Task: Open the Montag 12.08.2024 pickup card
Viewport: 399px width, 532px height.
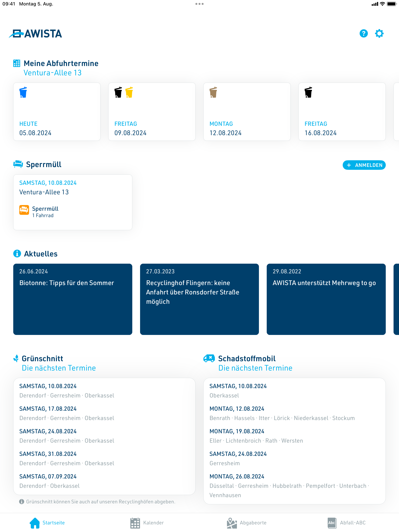Action: click(247, 112)
